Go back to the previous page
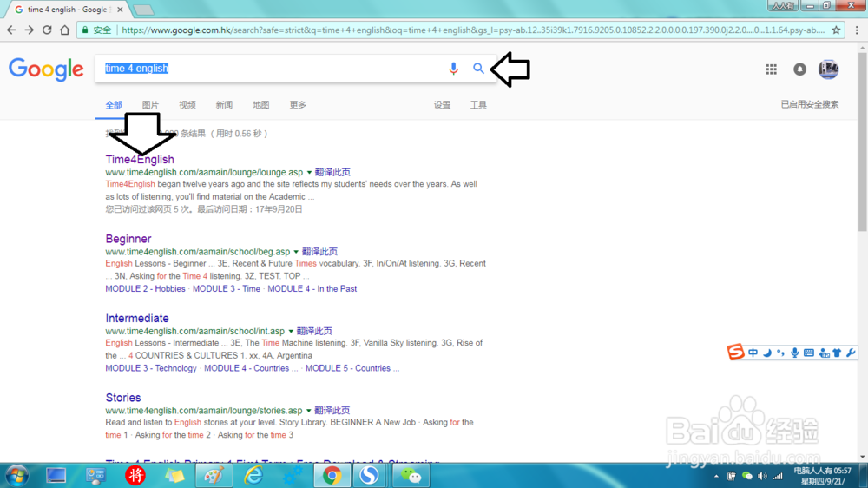 [x=11, y=30]
